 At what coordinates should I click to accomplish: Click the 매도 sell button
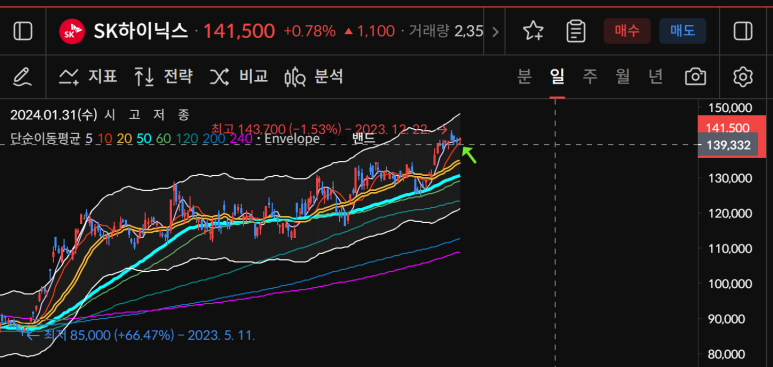click(x=682, y=31)
